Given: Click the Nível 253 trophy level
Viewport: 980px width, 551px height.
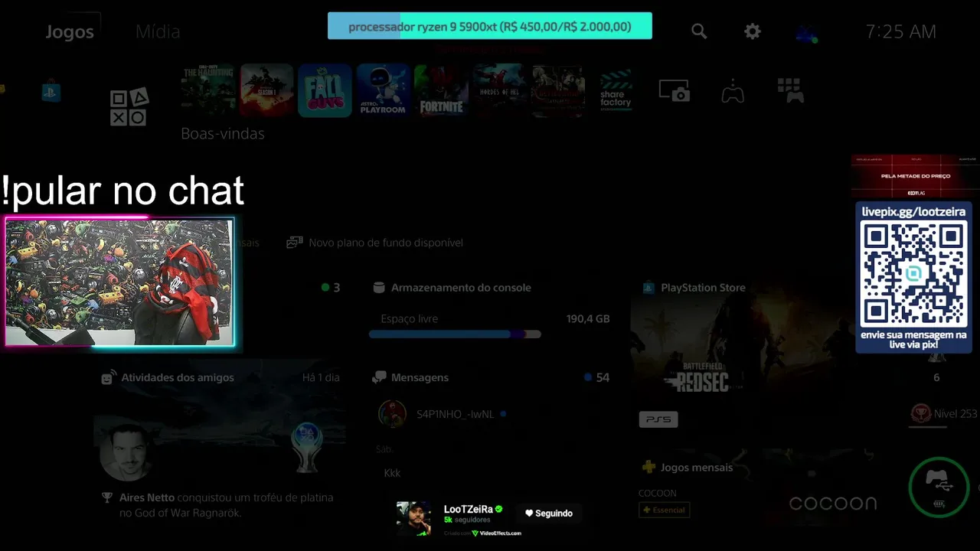Looking at the screenshot, I should [x=955, y=414].
